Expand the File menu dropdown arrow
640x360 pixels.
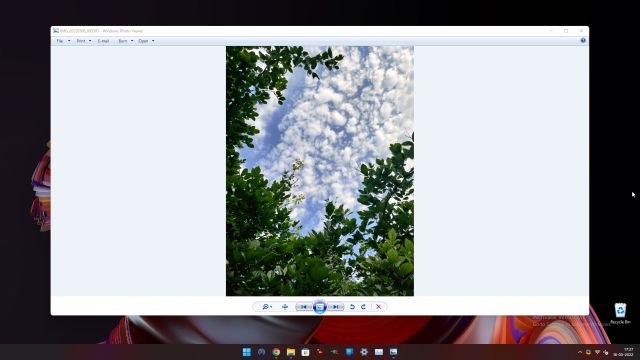(x=69, y=41)
